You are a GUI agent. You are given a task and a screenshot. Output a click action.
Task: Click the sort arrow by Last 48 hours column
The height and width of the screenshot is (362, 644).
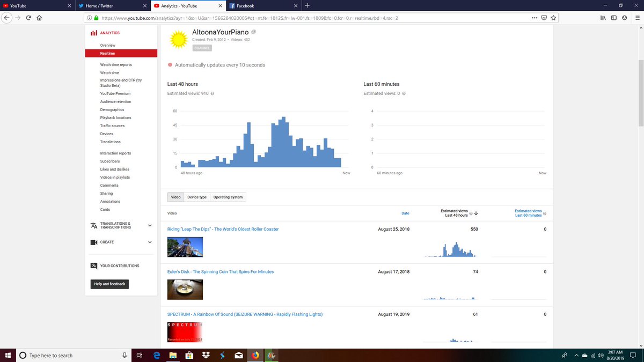(476, 213)
